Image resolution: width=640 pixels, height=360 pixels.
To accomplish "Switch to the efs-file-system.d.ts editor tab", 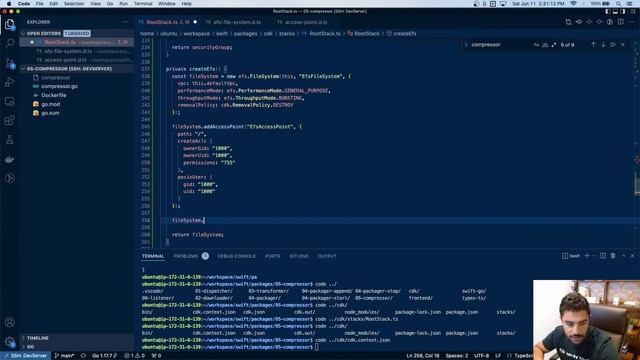I will [x=233, y=22].
